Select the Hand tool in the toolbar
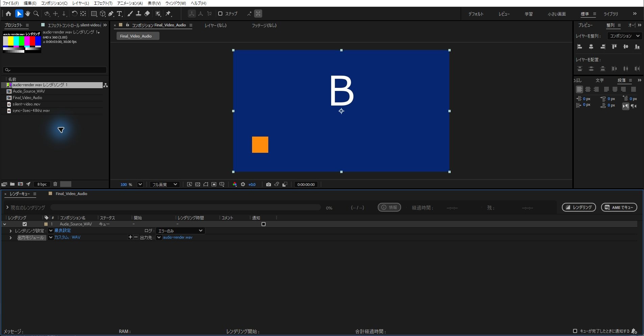Viewport: 644px width, 336px height. 27,14
